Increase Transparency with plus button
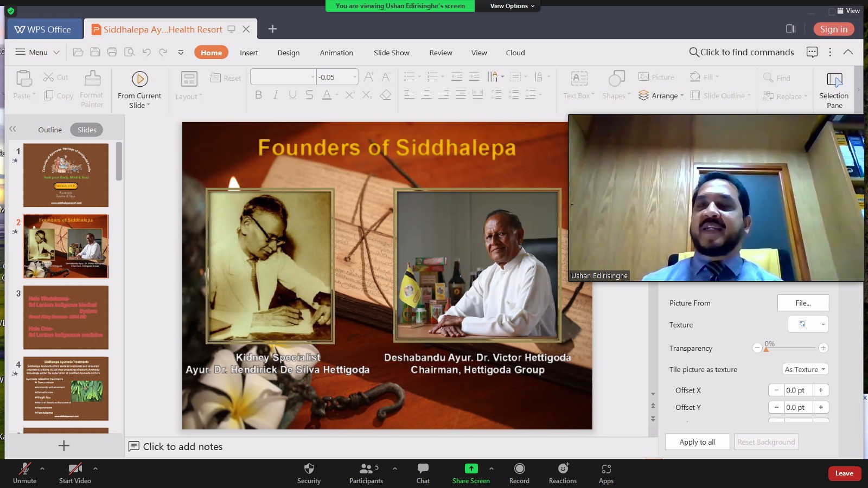Viewport: 868px width, 488px height. pyautogui.click(x=823, y=348)
